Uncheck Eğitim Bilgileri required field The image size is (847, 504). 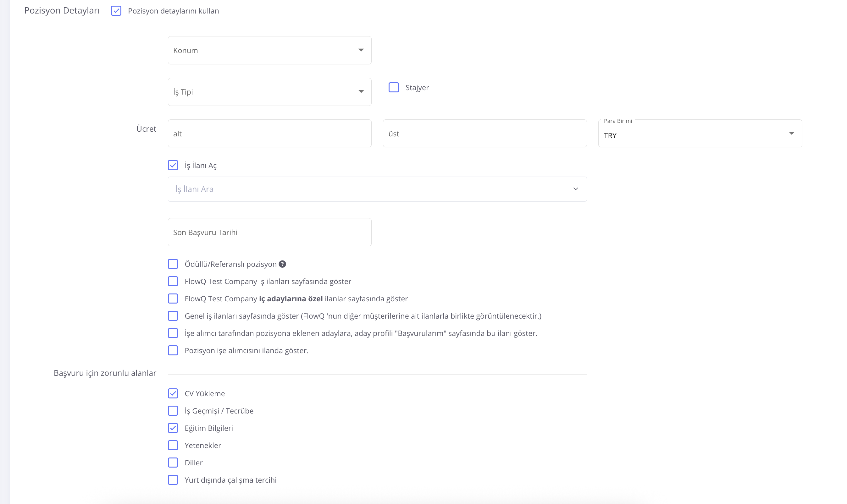(173, 428)
